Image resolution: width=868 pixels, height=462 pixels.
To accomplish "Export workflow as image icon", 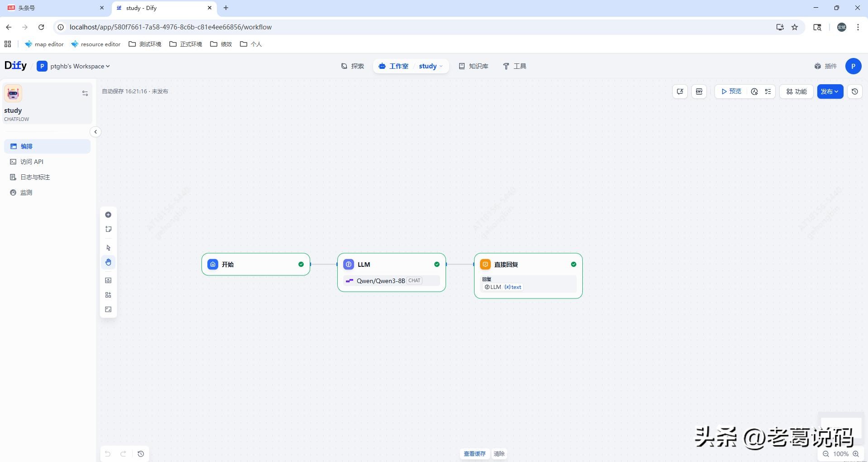I will [x=108, y=280].
